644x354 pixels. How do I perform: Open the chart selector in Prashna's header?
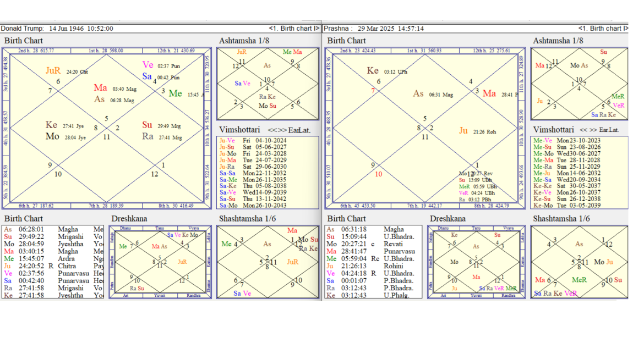[603, 28]
